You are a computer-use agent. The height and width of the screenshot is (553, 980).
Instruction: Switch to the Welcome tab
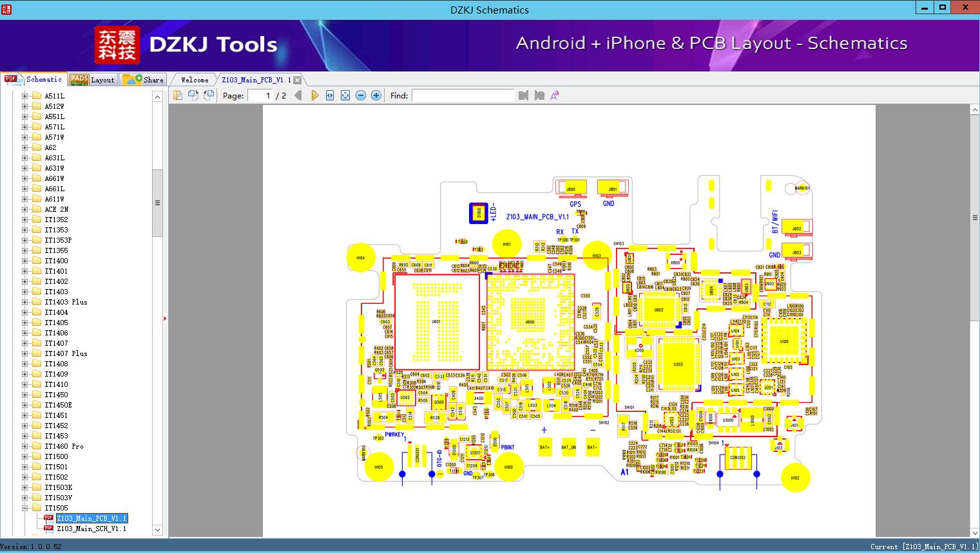point(194,80)
